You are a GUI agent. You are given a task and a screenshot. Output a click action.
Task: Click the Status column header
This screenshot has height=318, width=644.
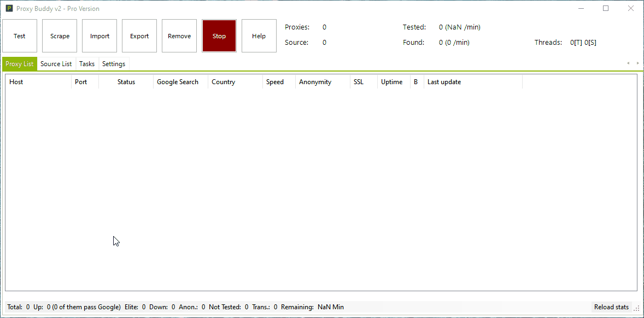pyautogui.click(x=126, y=81)
